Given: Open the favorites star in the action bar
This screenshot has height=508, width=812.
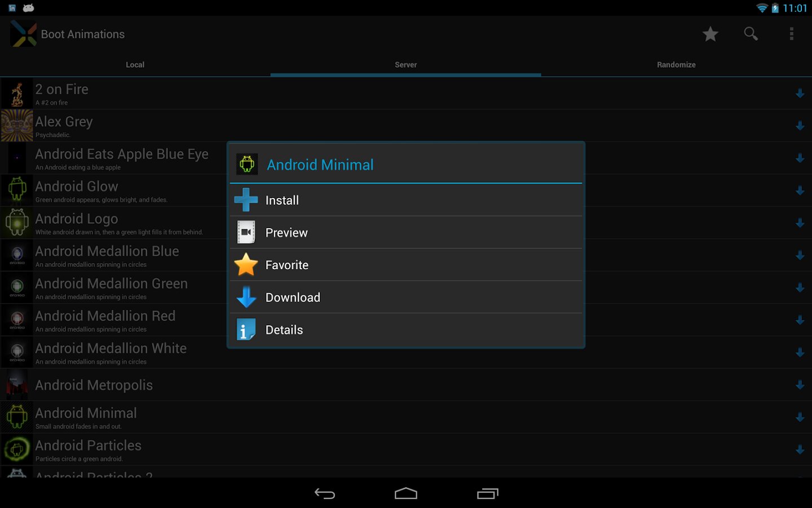Looking at the screenshot, I should pos(710,34).
